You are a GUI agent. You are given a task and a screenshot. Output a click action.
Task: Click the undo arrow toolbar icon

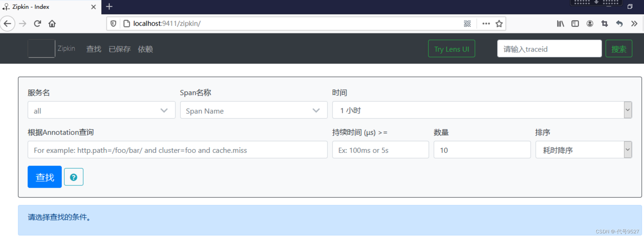coord(619,24)
